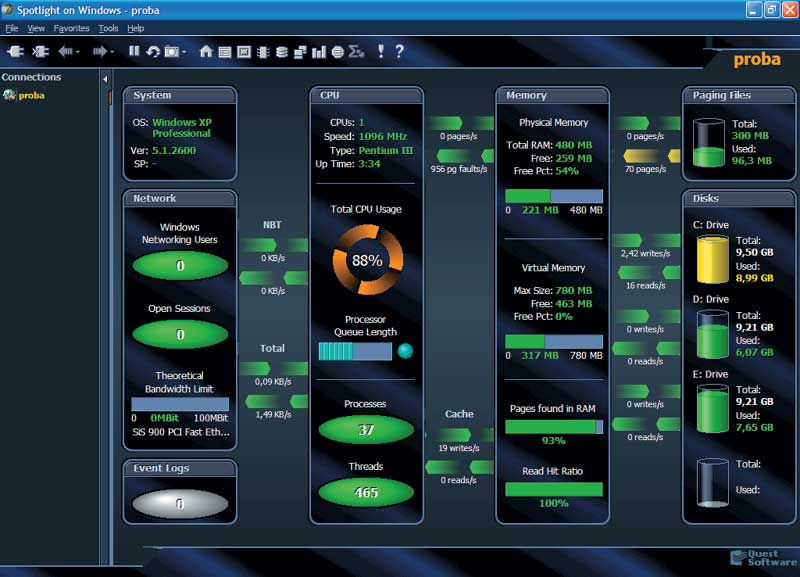Click the CPU panel header
Screen dimensions: 800x577
tap(366, 95)
